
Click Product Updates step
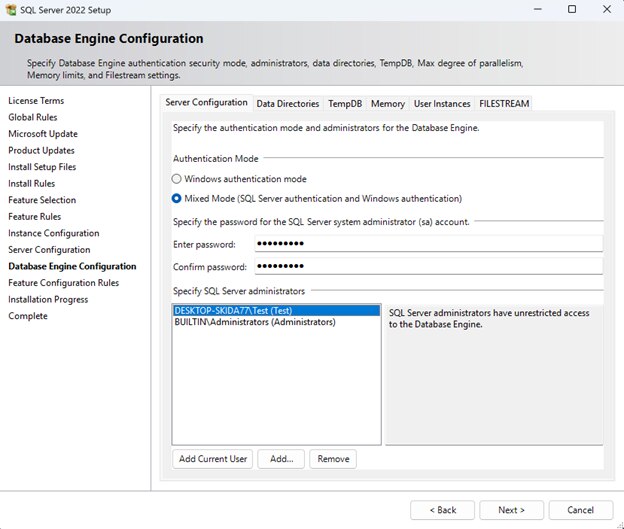41,150
